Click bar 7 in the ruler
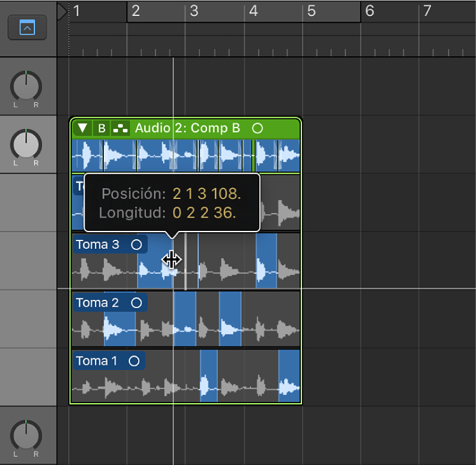Screen dimensions: 476x465 [x=428, y=11]
